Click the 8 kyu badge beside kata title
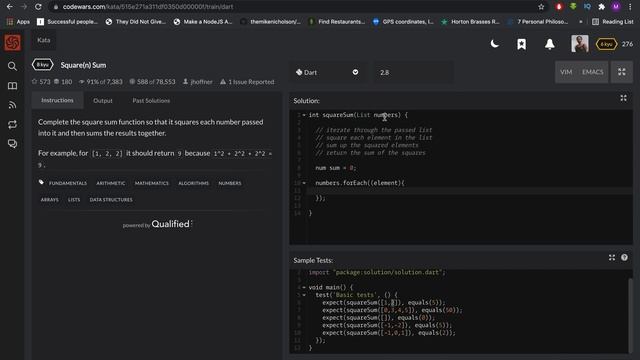The height and width of the screenshot is (360, 640). pyautogui.click(x=42, y=64)
